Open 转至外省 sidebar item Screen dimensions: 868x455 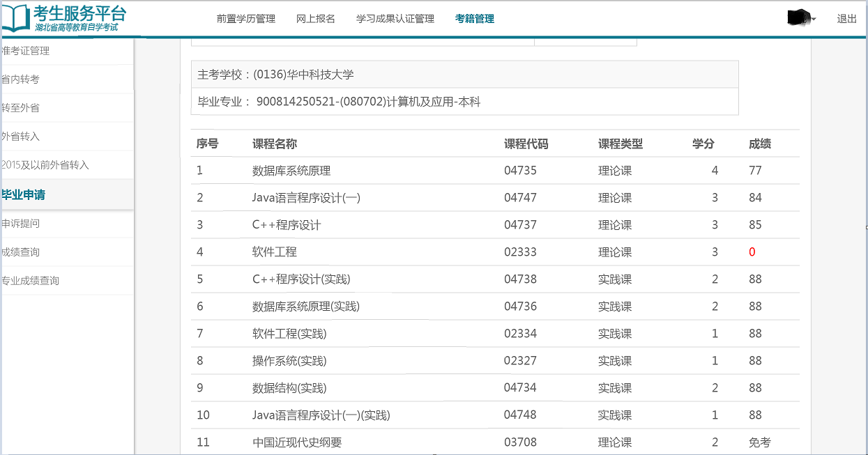tap(21, 108)
